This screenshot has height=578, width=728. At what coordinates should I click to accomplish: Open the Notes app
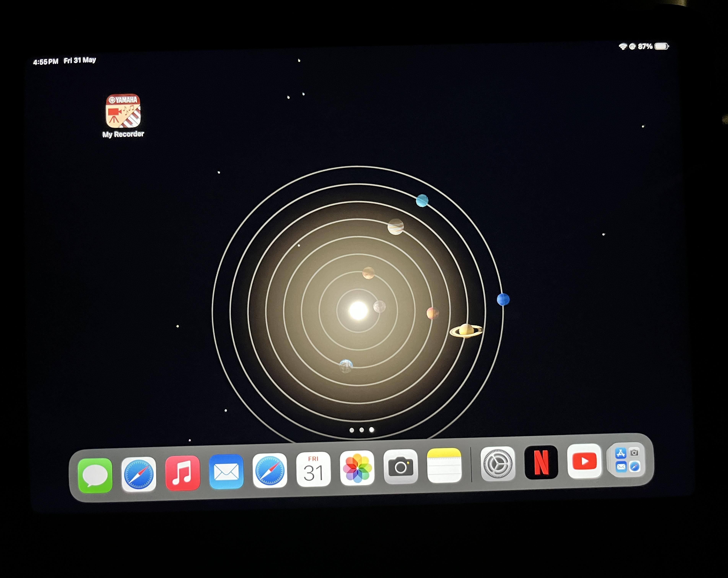click(x=444, y=465)
